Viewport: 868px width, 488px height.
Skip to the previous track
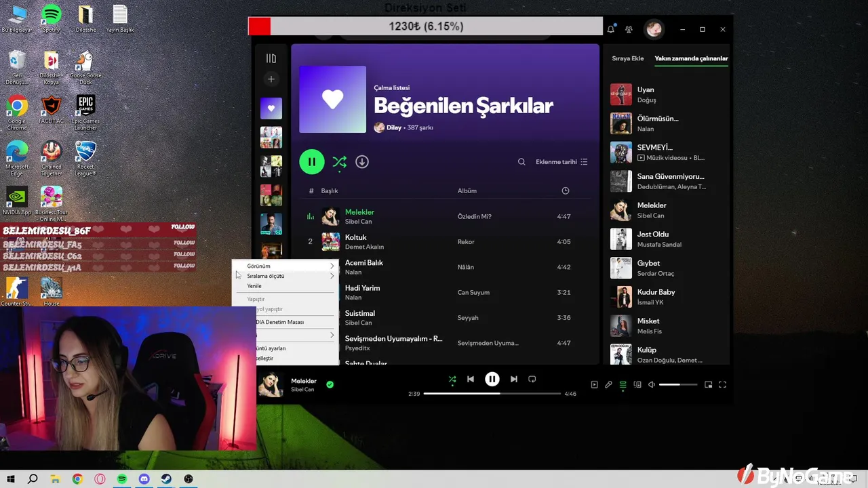point(471,380)
